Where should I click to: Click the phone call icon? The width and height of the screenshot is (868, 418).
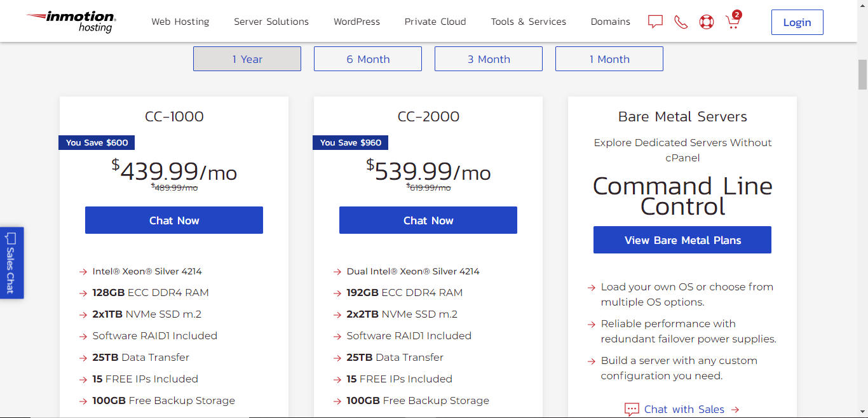681,22
